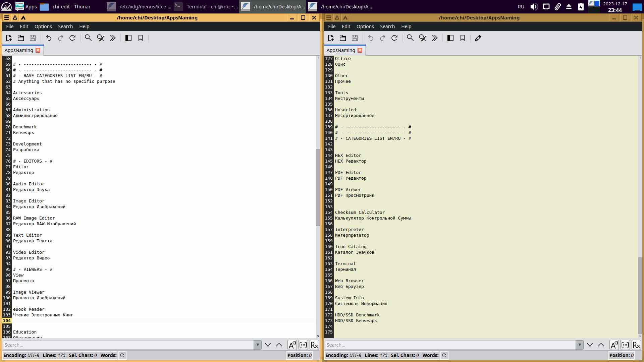644x362 pixels.
Task: Open the Search menu in right window
Action: (x=387, y=26)
